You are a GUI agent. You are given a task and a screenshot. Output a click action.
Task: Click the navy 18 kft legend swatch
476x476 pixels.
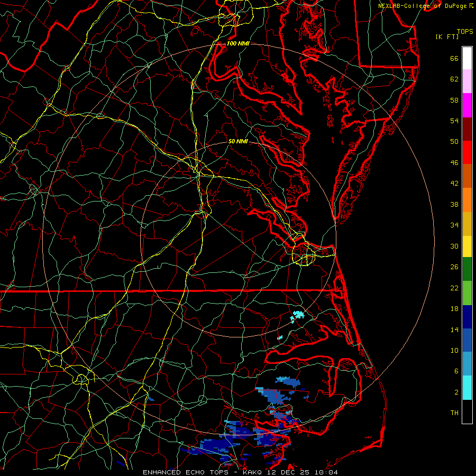click(467, 317)
